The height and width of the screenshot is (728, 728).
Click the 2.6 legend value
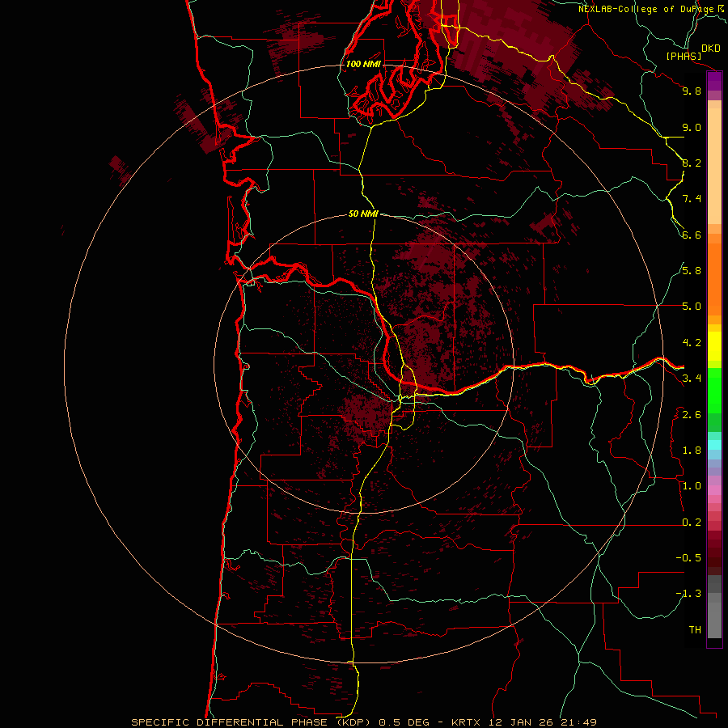click(692, 415)
